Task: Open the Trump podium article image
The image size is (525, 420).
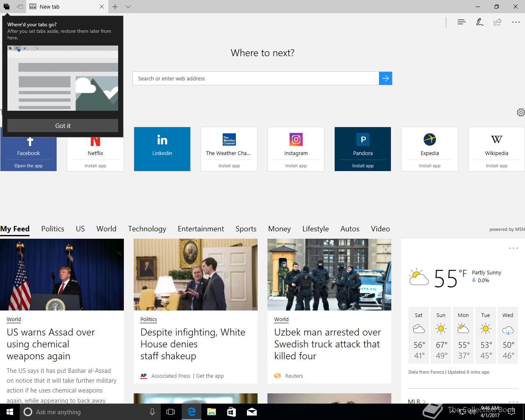Action: (62, 274)
